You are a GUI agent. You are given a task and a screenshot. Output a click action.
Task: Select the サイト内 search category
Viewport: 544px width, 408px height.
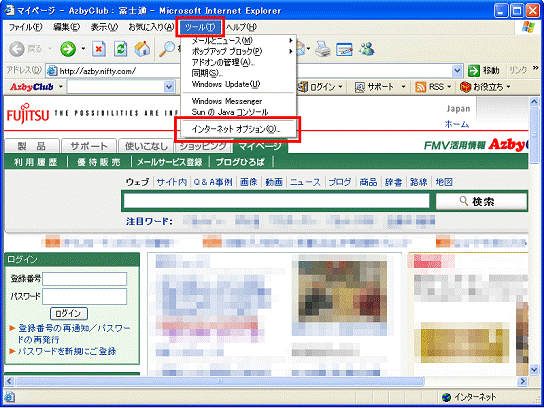point(172,182)
